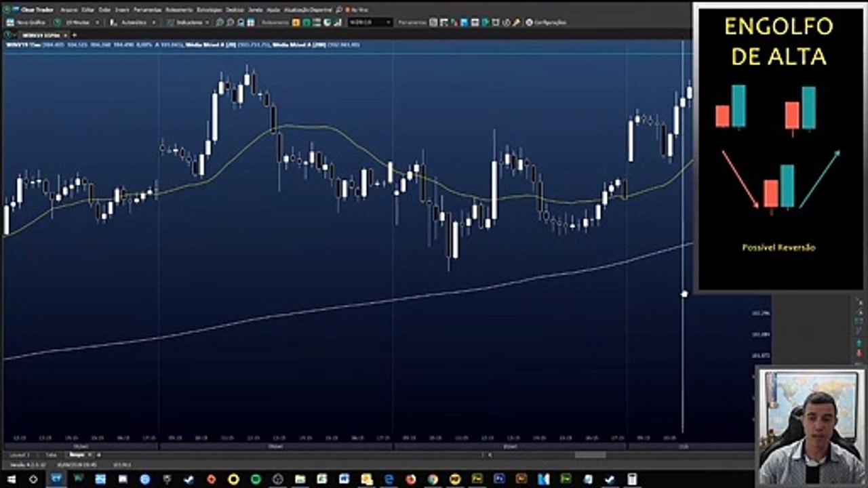Open Word from the taskbar

[x=344, y=479]
